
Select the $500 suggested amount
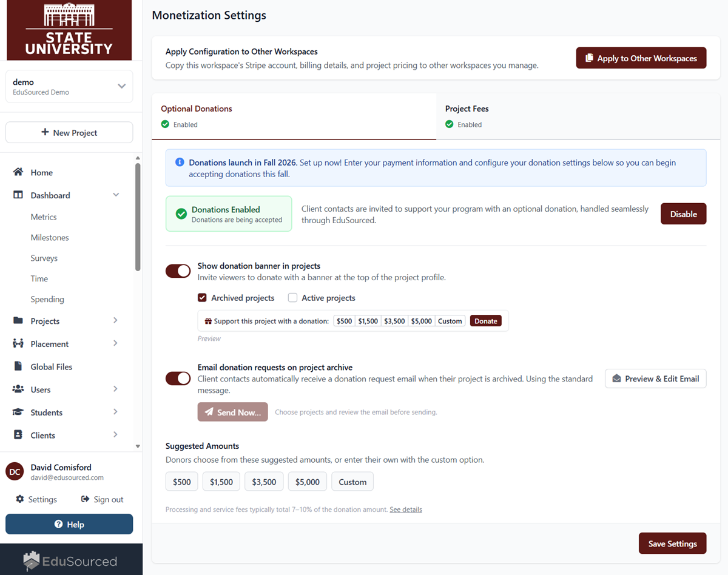pos(181,482)
